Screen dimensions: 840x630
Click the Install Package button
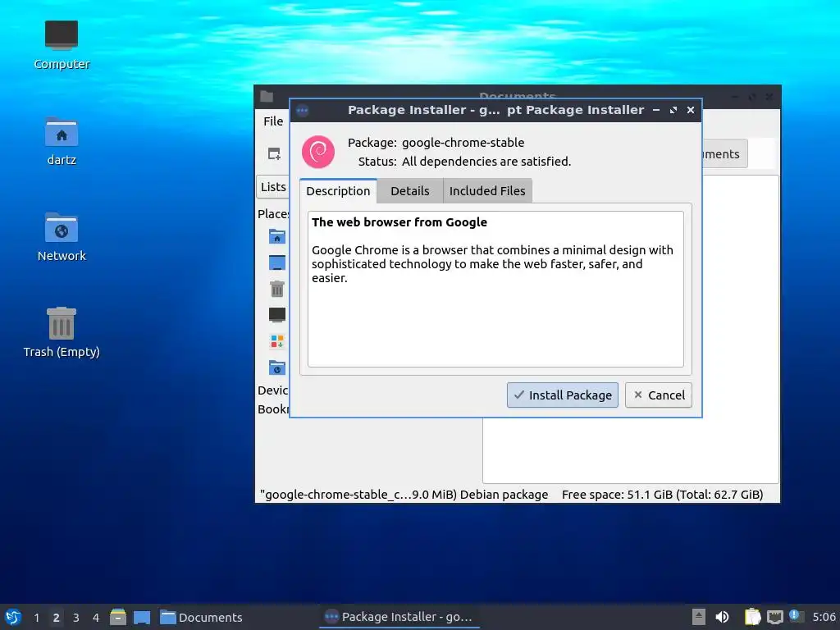point(563,395)
